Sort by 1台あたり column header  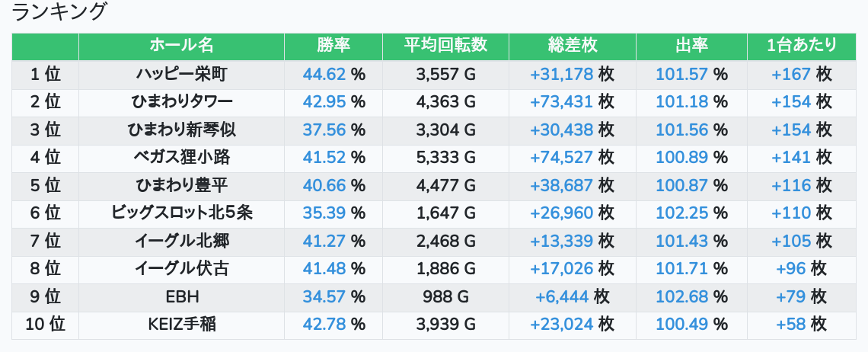pyautogui.click(x=802, y=46)
